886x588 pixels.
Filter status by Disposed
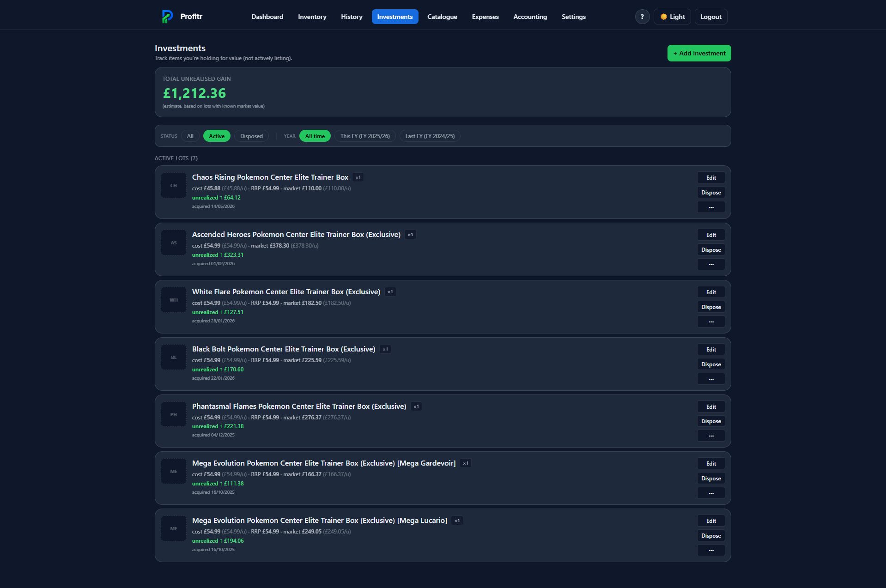click(x=251, y=136)
